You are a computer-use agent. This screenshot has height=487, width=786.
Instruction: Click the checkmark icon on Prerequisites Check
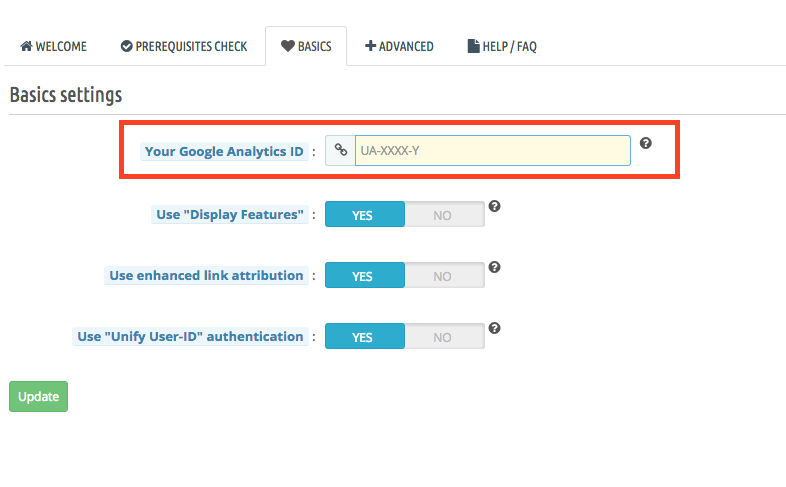[x=126, y=46]
